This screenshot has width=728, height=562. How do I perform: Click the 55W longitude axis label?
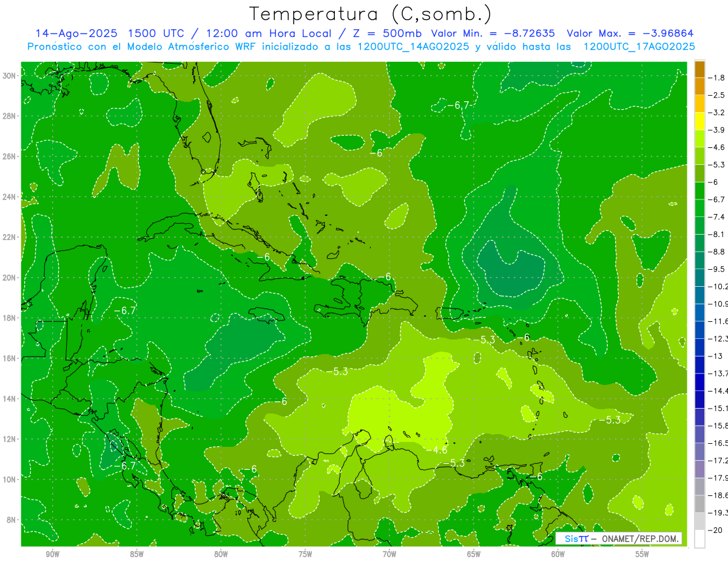pos(642,554)
